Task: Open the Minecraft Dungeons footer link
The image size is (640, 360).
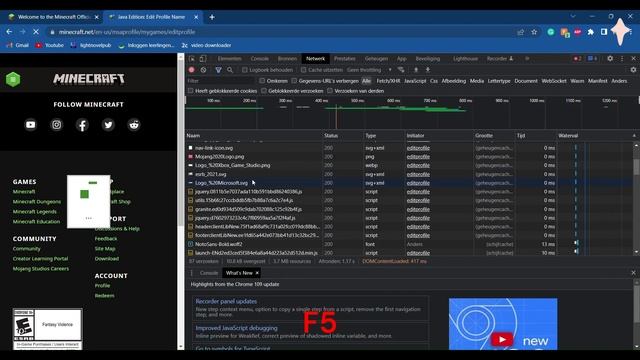Action: (37, 202)
